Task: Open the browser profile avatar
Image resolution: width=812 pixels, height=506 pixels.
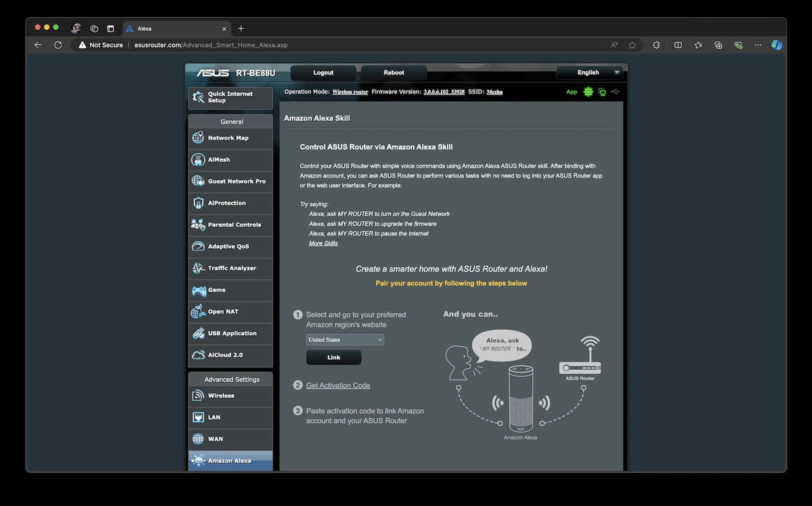Action: [x=76, y=28]
